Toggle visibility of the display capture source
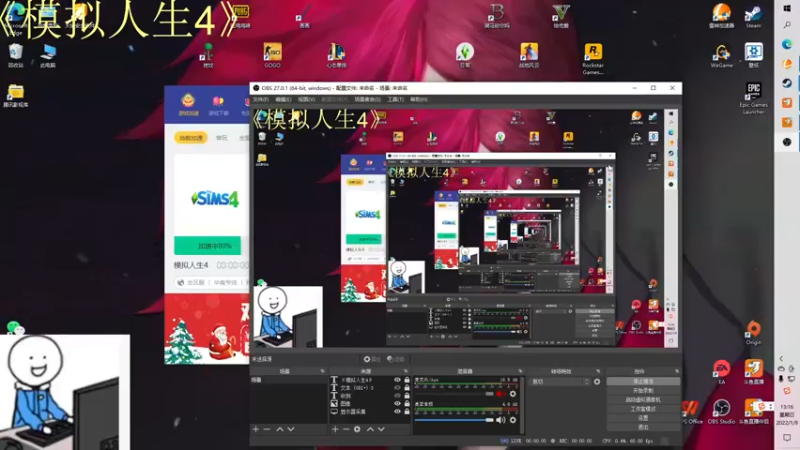The image size is (800, 450). point(397,411)
